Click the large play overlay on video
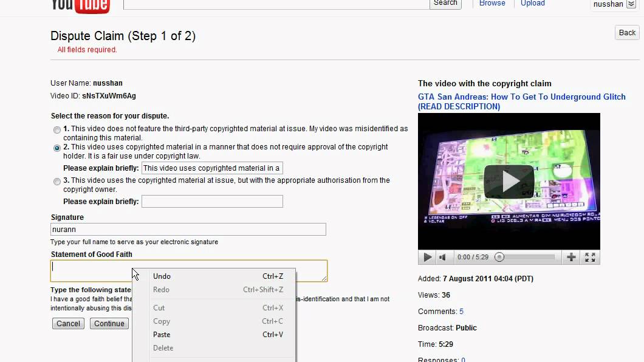644x362 pixels. [x=509, y=182]
